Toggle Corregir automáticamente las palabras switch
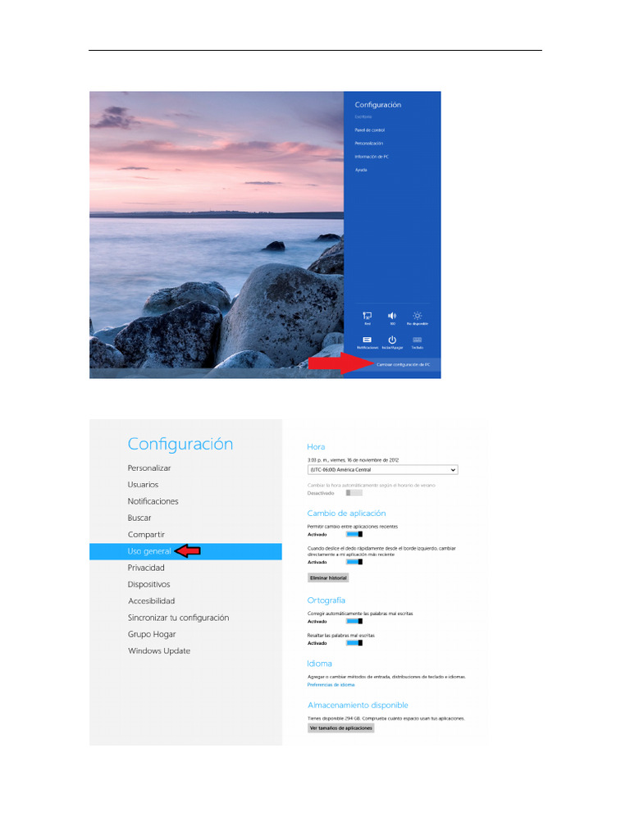The height and width of the screenshot is (840, 630). (x=354, y=622)
